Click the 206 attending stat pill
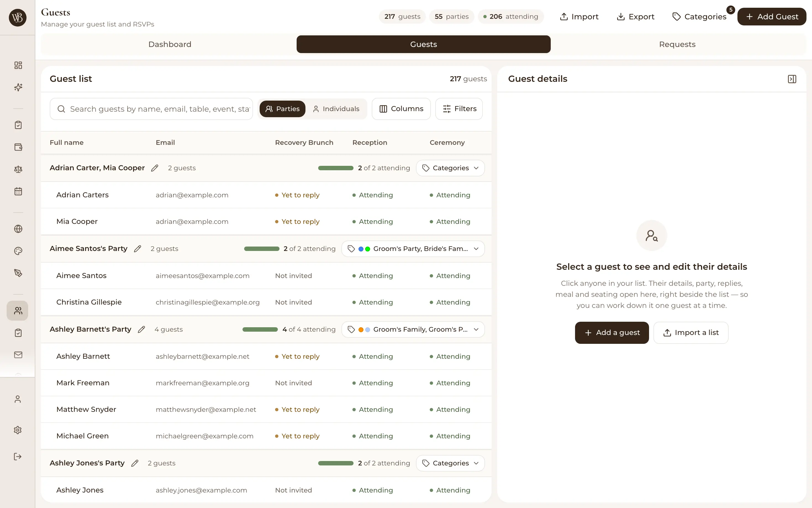 pyautogui.click(x=511, y=17)
